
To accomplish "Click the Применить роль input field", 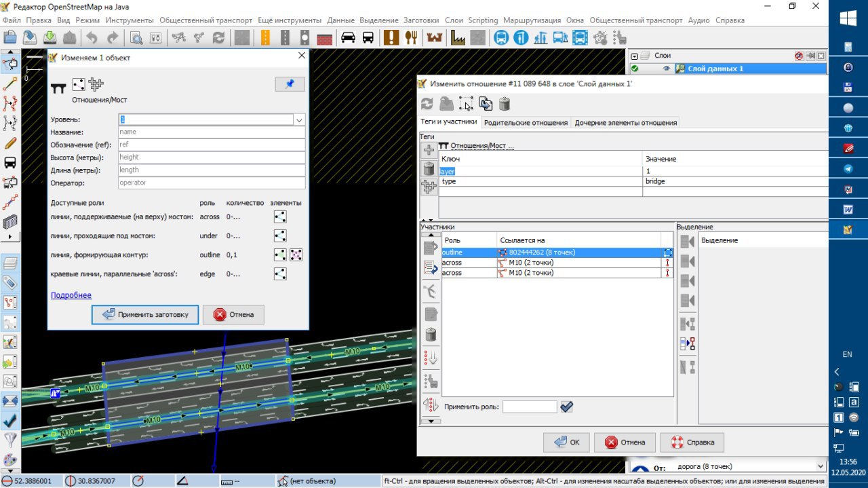I will pyautogui.click(x=530, y=407).
